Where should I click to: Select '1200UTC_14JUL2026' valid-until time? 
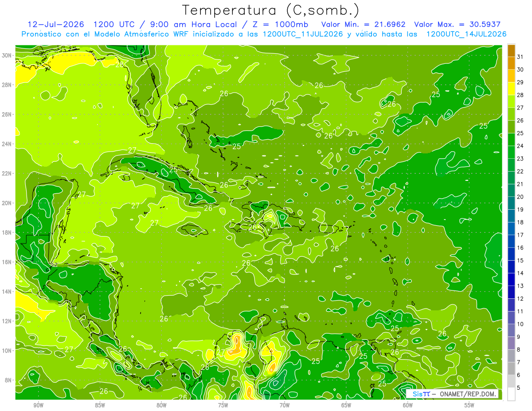[x=466, y=34]
